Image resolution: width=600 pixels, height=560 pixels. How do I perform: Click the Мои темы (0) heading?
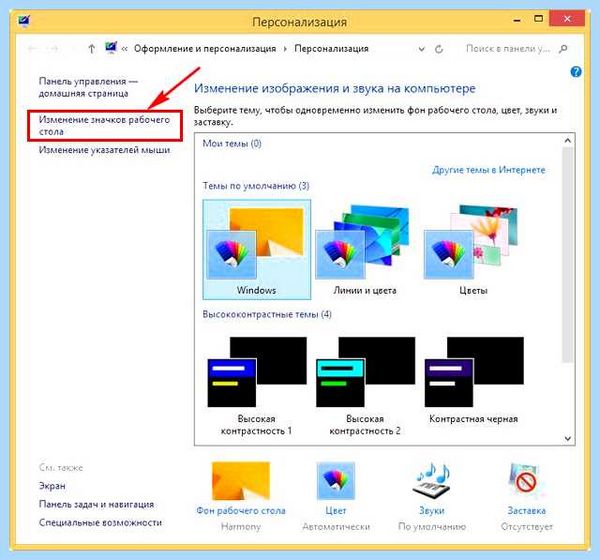[x=232, y=144]
